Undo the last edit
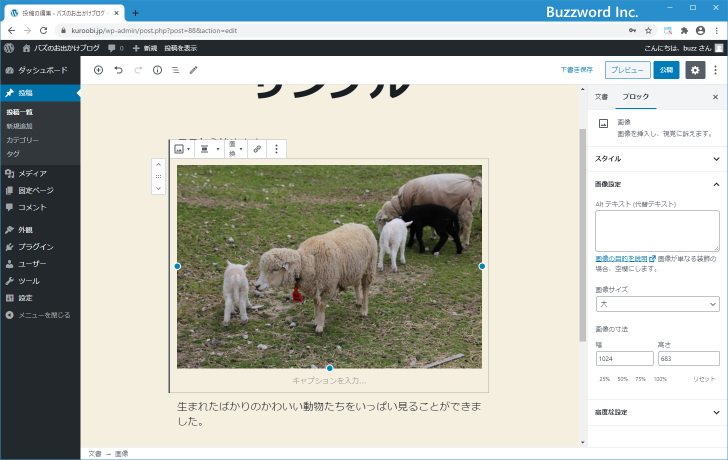Screen dimensions: 728x460 tap(118, 70)
